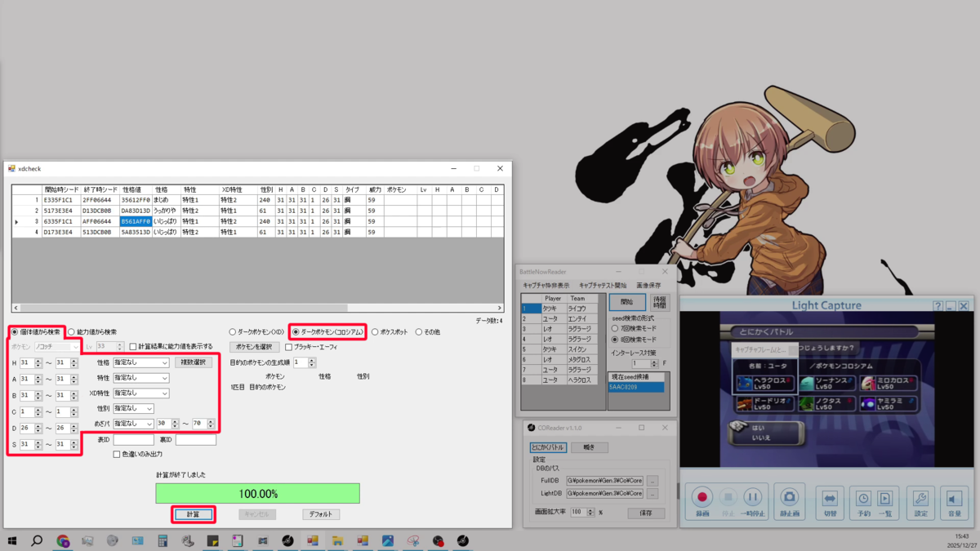Open the Photos app on taskbar
Screen dimensions: 980x551
[388, 540]
